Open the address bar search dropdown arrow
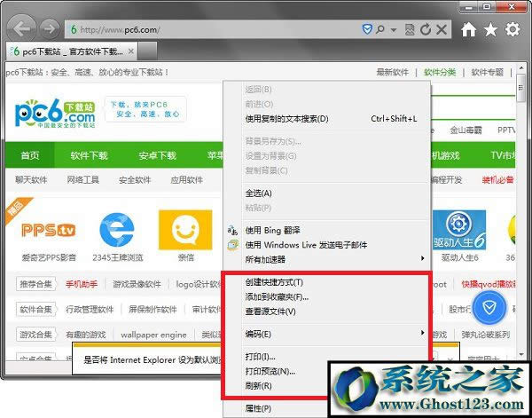This screenshot has width=532, height=418. (x=394, y=30)
